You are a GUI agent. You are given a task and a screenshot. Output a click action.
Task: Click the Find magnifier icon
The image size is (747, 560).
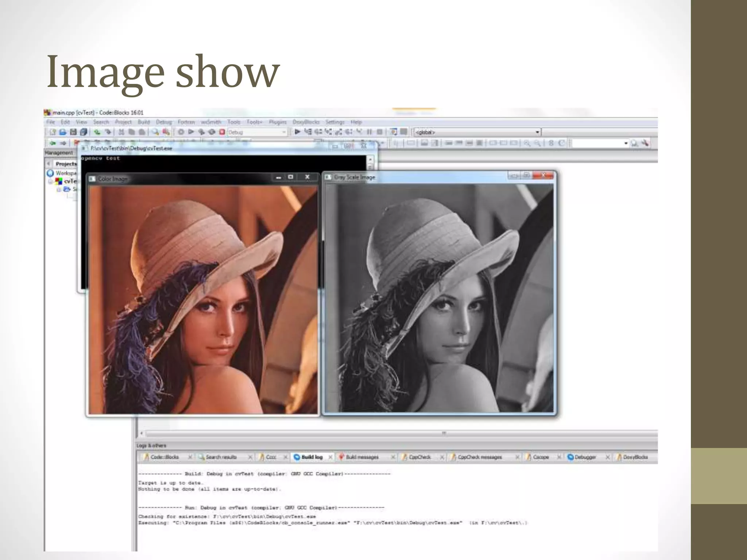click(x=156, y=132)
